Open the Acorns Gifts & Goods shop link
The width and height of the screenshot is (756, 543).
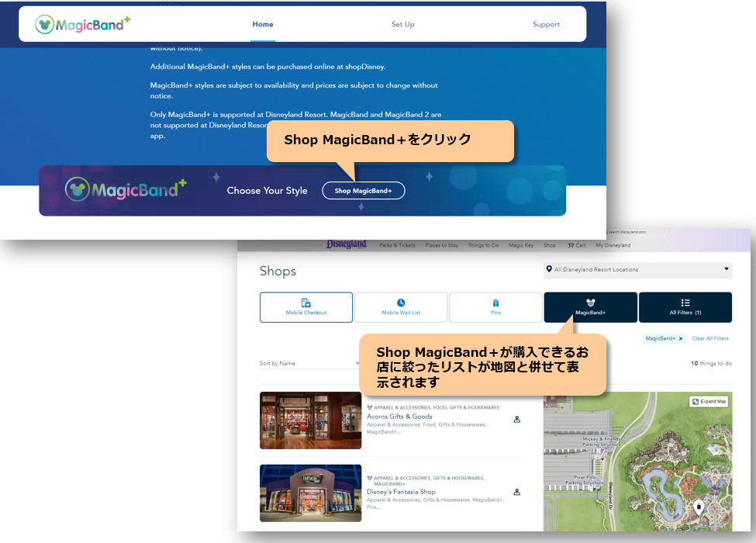(399, 417)
